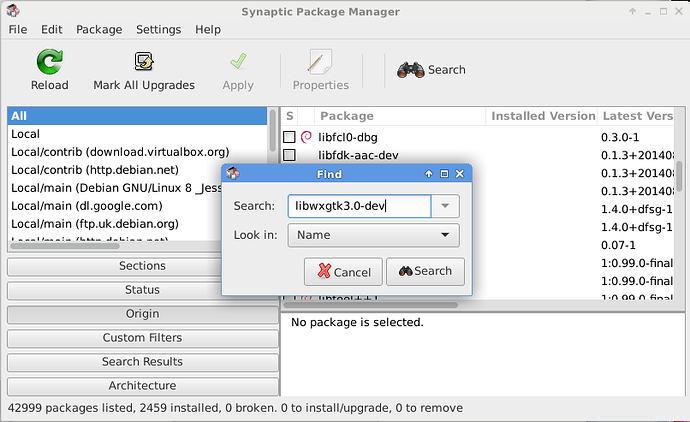Open the Search history dropdown arrow
Image resolution: width=690 pixels, height=422 pixels.
[445, 206]
